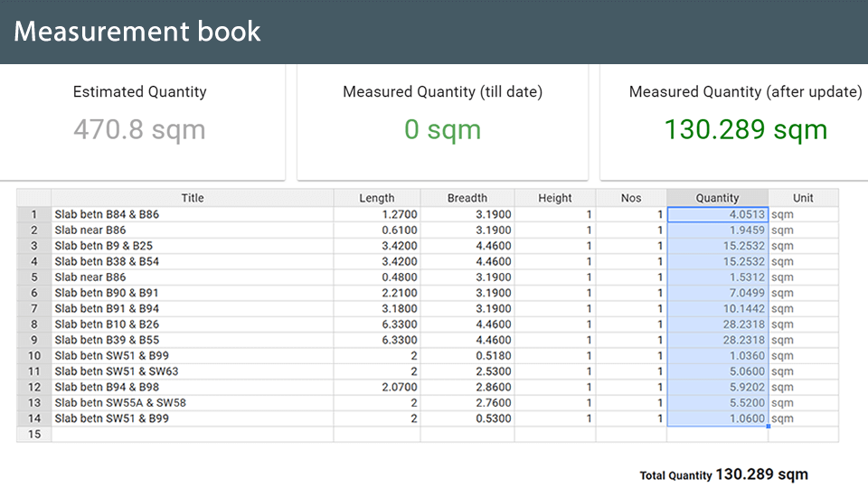Select the Breadth column header

[x=467, y=198]
